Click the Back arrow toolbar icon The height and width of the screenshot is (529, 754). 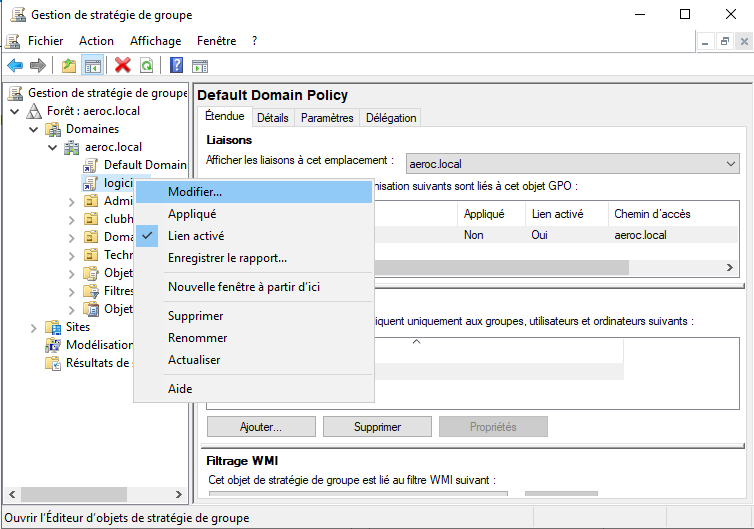click(x=15, y=66)
